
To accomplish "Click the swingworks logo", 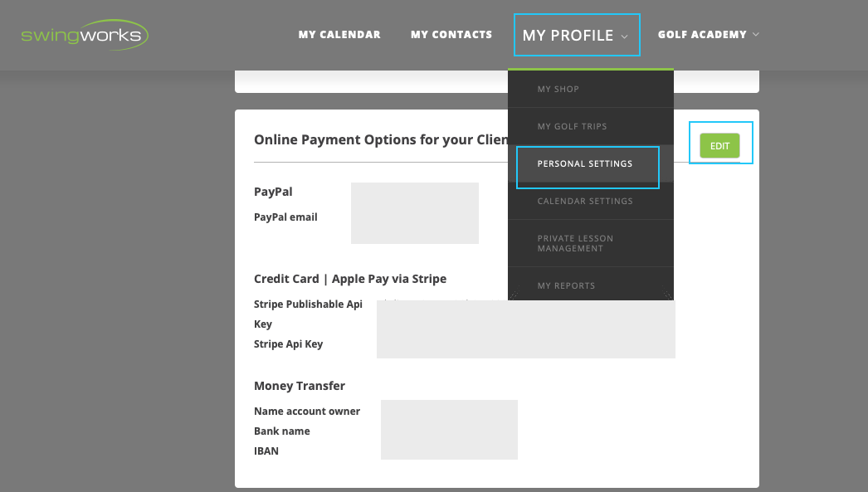I will coord(85,35).
